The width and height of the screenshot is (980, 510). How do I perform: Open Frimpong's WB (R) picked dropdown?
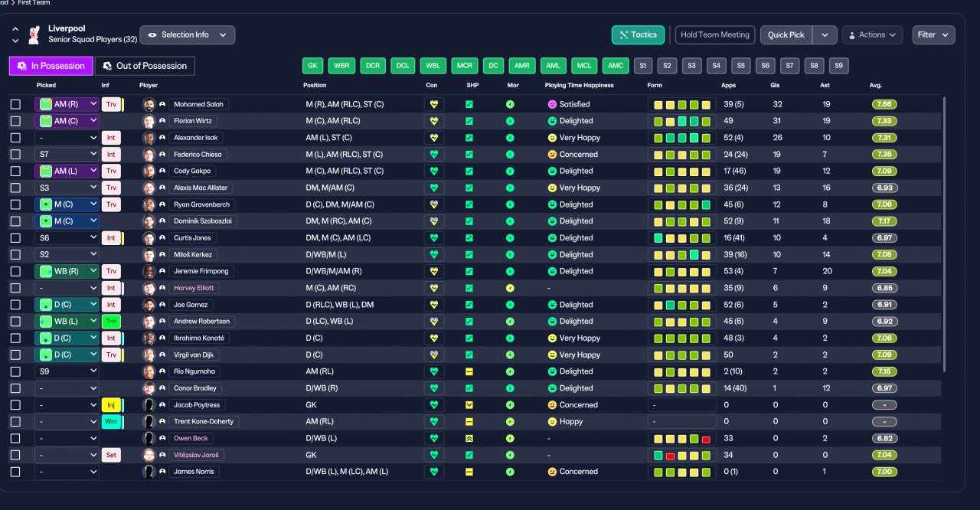point(67,271)
